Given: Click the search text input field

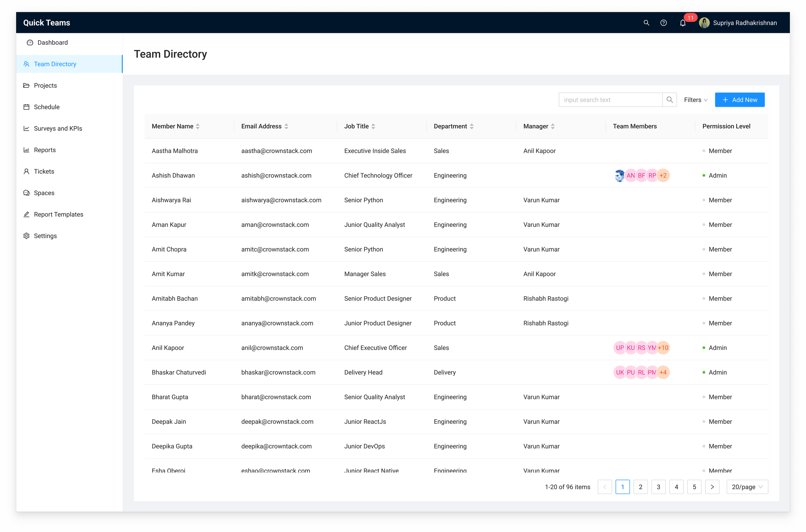Looking at the screenshot, I should tap(610, 100).
